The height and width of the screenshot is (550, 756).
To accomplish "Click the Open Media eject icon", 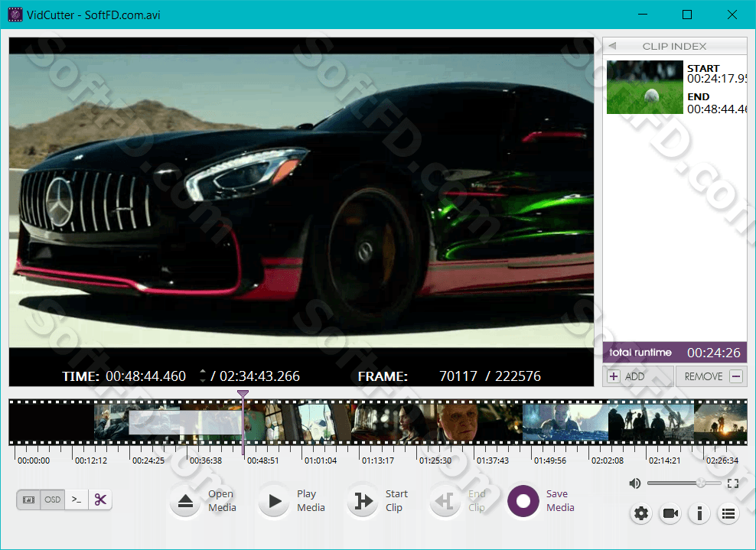I will [186, 501].
